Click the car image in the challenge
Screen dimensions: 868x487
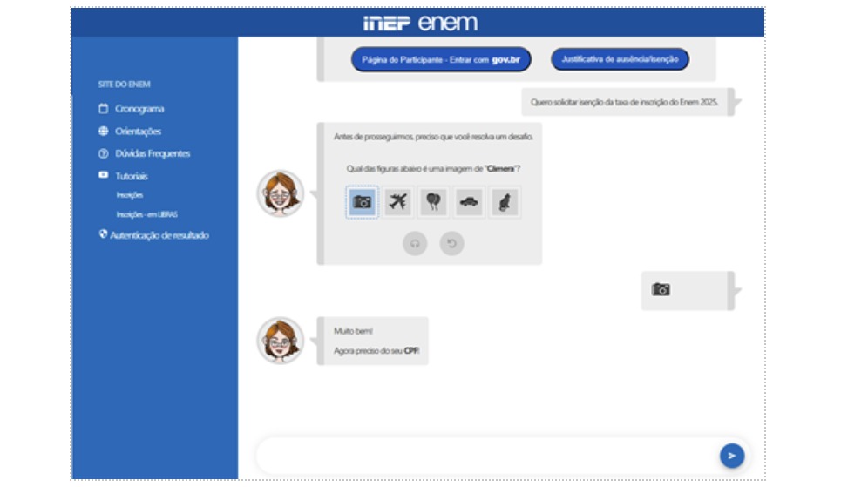tap(469, 202)
